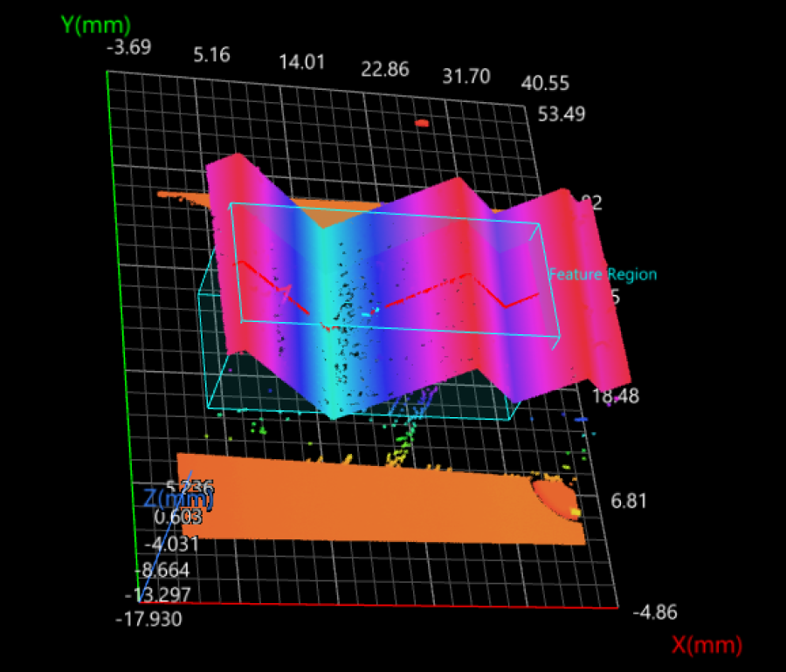
Task: Click the '6.81' tick label
Action: coord(630,501)
